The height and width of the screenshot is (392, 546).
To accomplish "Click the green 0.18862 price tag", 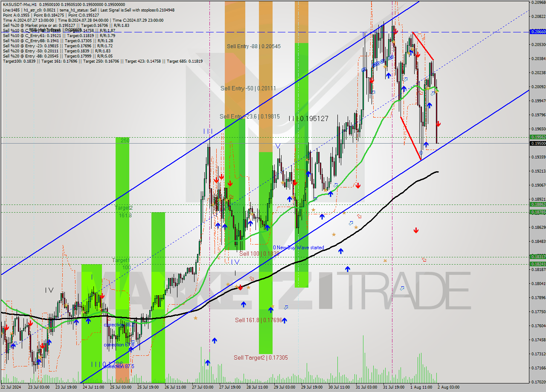I will (537, 205).
